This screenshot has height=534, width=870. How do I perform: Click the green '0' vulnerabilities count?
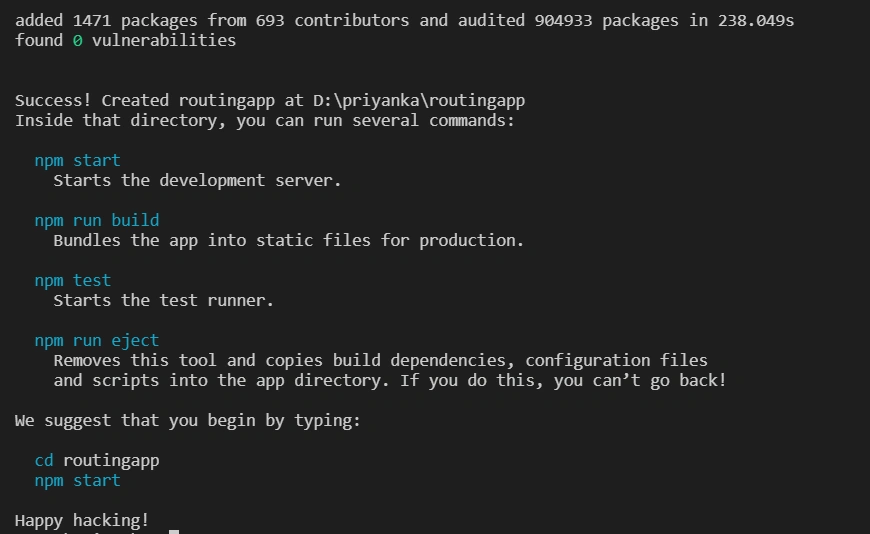pyautogui.click(x=78, y=41)
